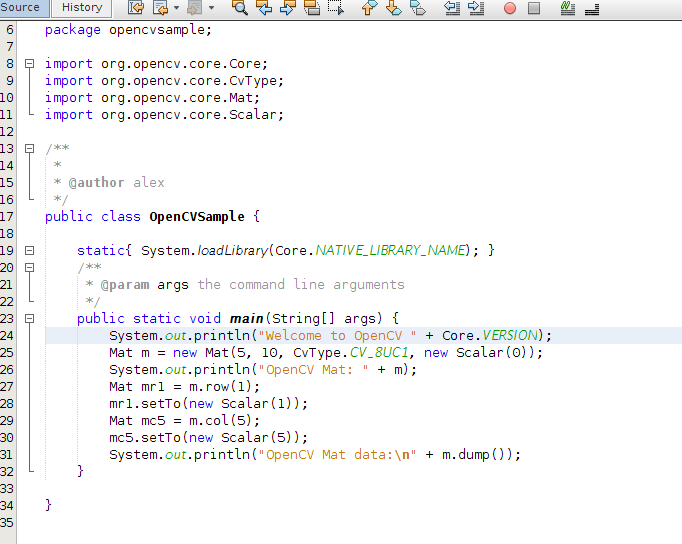Click line number 17 in the gutter
The image size is (682, 544).
[7, 217]
